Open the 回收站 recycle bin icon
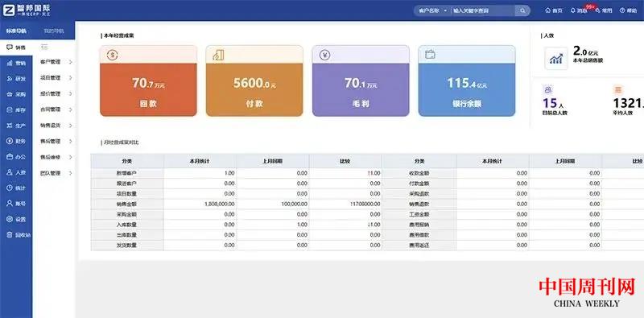Image resolution: width=644 pixels, height=318 pixels. coord(10,234)
